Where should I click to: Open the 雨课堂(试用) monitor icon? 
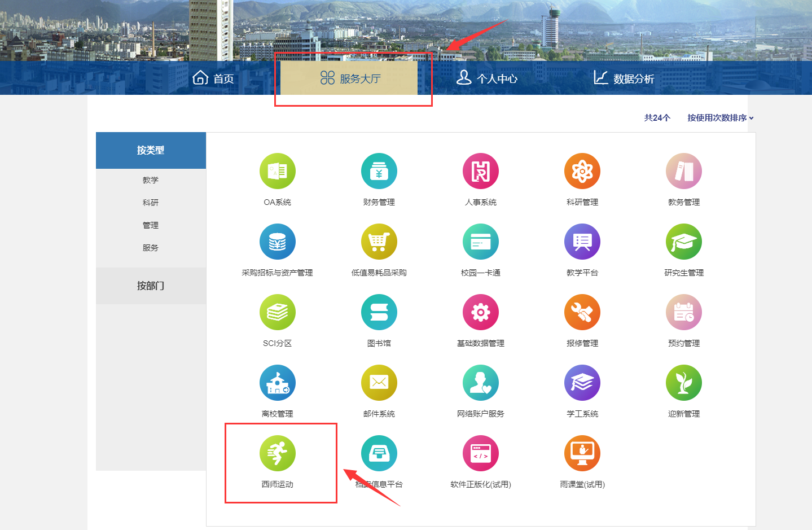click(x=582, y=453)
